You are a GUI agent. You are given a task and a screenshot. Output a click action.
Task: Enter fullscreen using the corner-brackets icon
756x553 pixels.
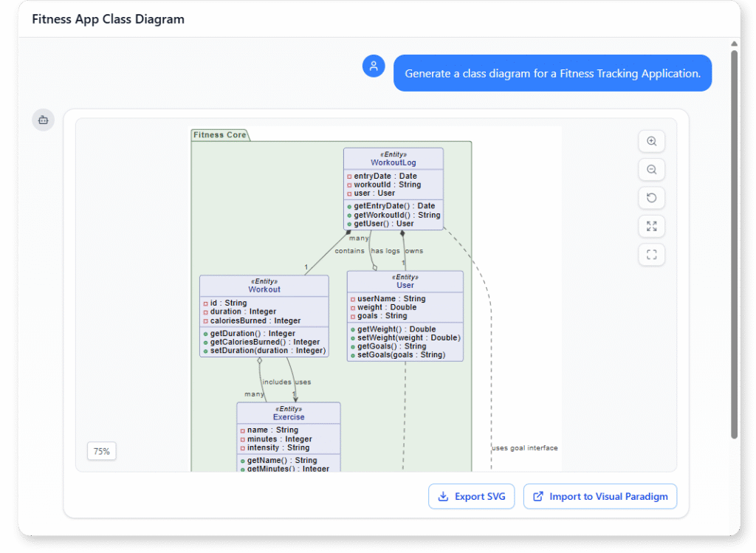click(x=651, y=254)
